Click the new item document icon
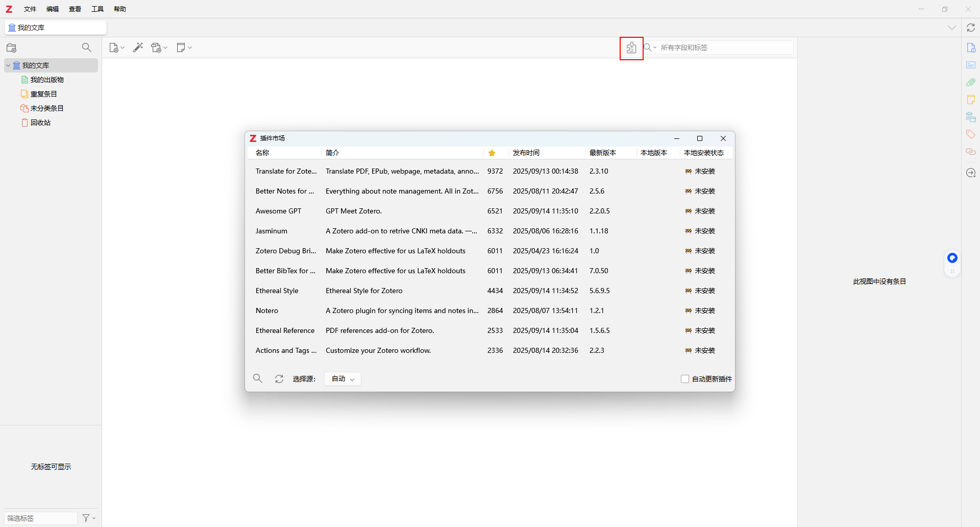Screen dimensions: 980x527 coord(114,48)
